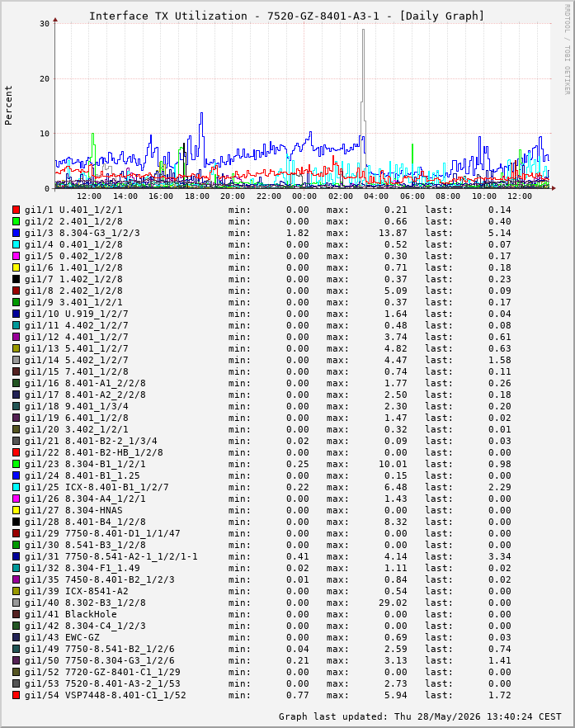Select legend label gi1/8 2.402_1/2/8

coord(73,291)
